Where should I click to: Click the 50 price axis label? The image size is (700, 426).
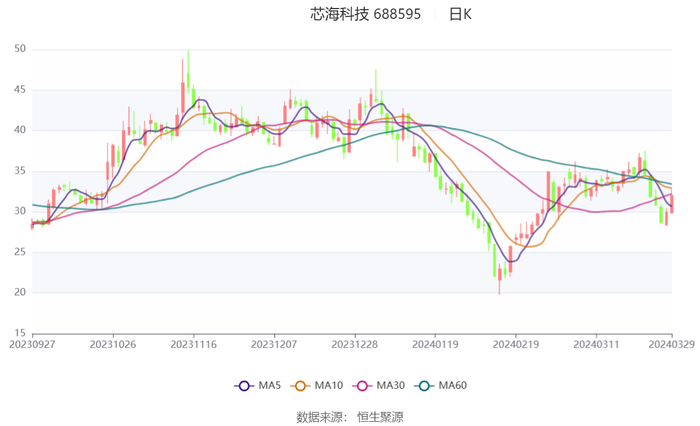click(x=20, y=49)
